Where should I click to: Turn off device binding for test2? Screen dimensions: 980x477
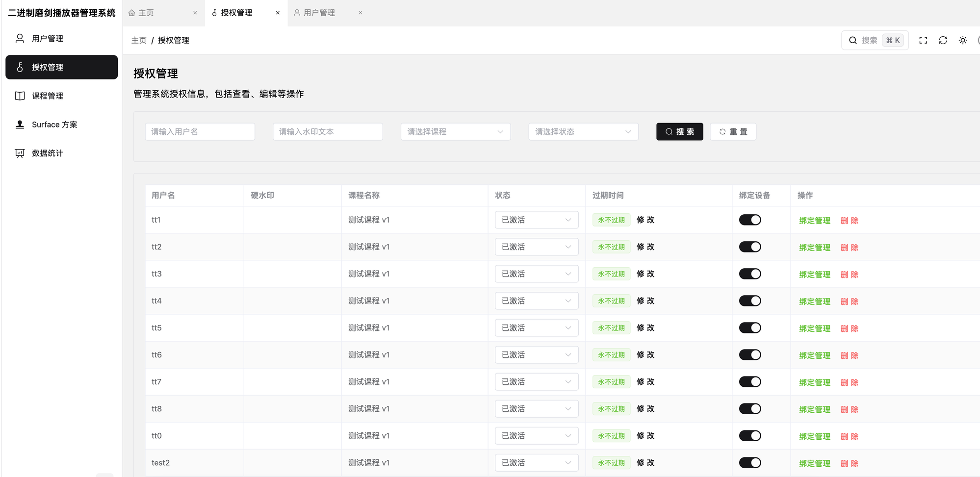pos(749,463)
